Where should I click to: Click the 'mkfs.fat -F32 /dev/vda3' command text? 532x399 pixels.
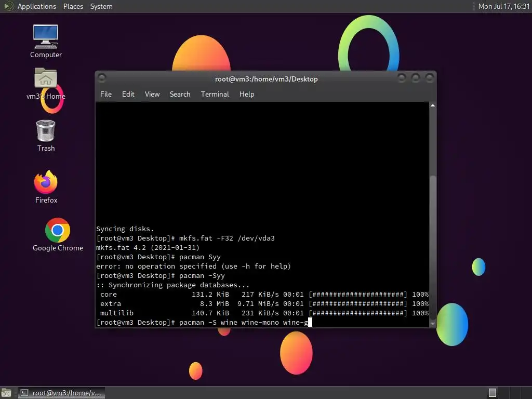pos(227,238)
